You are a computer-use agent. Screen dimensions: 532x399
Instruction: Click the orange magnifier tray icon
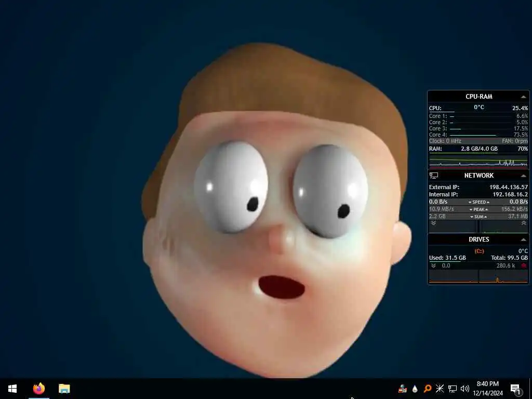(x=427, y=389)
